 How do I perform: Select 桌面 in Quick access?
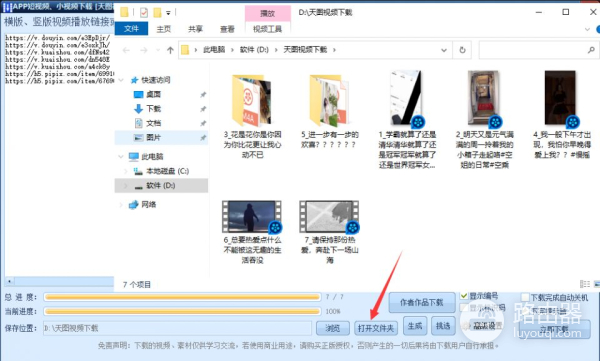[x=153, y=94]
